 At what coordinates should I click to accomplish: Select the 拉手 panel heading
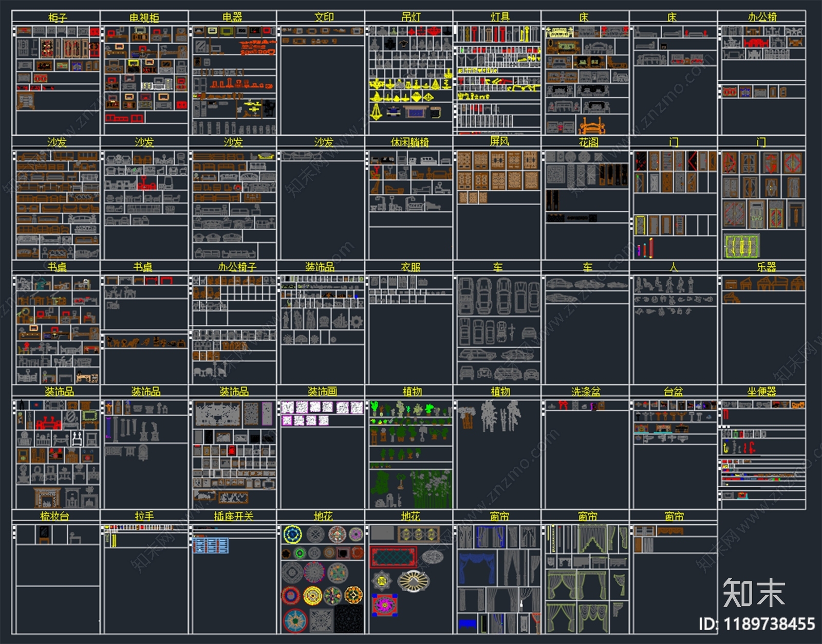(x=144, y=516)
